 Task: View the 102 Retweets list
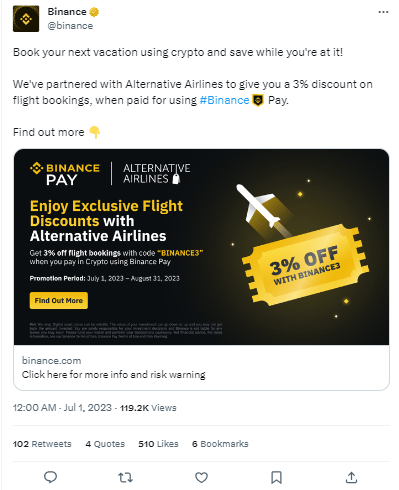pos(42,444)
